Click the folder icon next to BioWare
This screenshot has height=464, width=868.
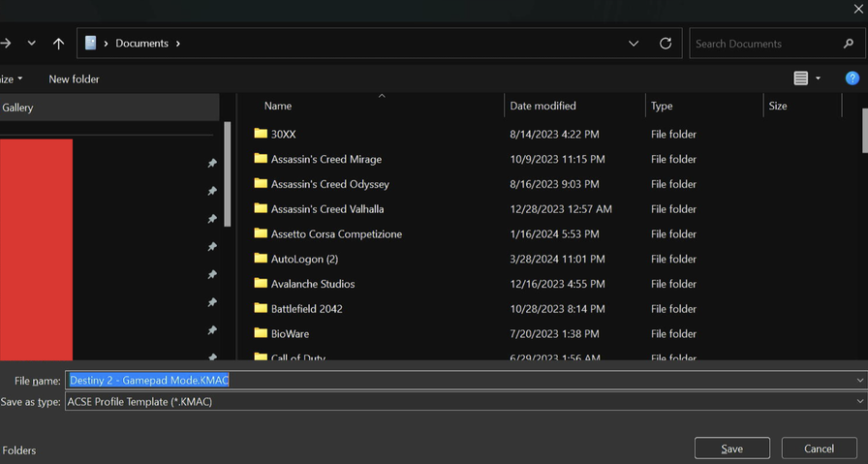(261, 333)
